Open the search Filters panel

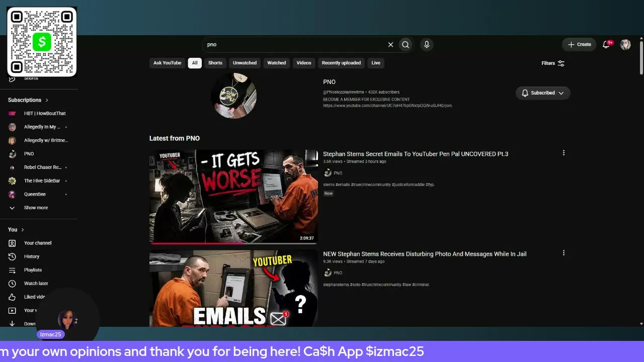pos(553,63)
